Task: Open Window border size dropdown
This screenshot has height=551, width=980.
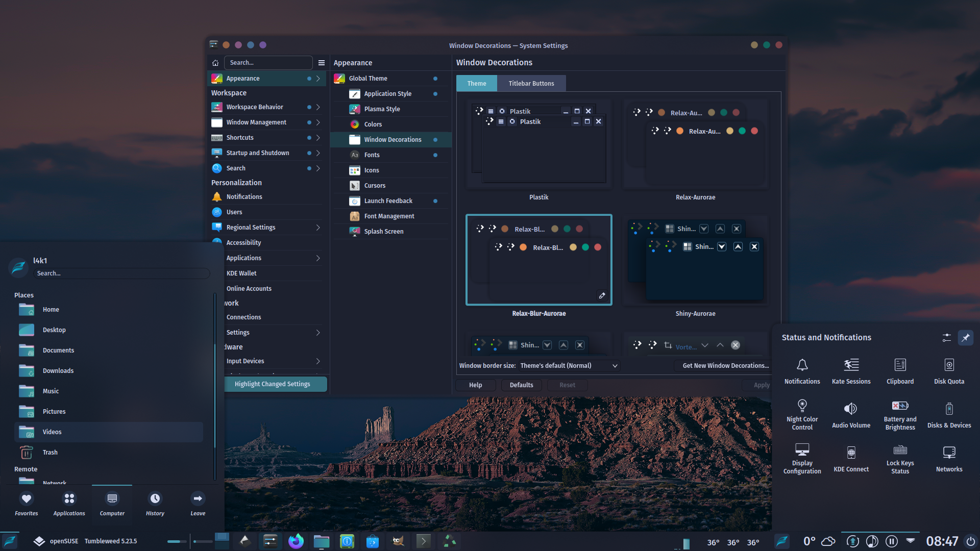Action: 569,366
